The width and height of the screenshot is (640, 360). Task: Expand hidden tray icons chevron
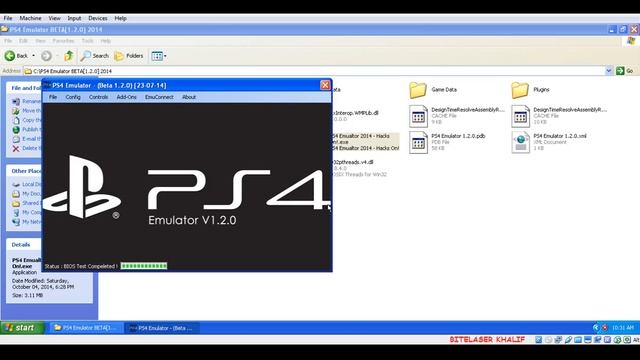pyautogui.click(x=596, y=328)
